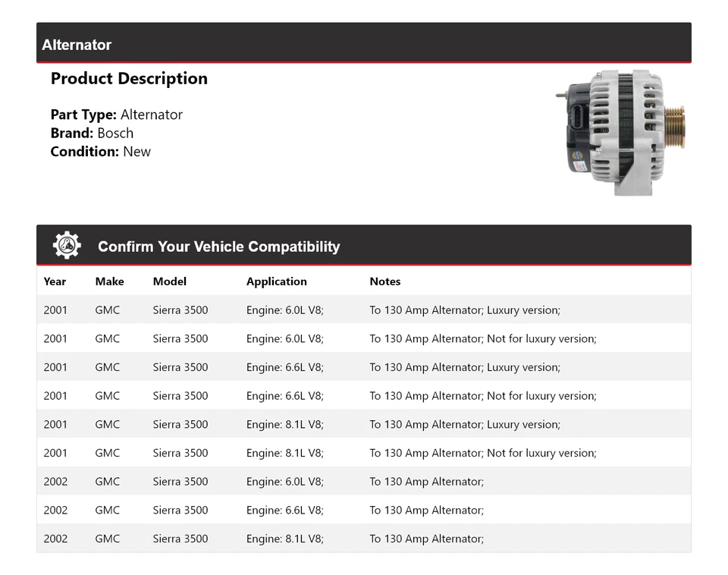The width and height of the screenshot is (728, 575).
Task: Click Confirm Your Vehicle Compatibility heading
Action: coord(218,247)
